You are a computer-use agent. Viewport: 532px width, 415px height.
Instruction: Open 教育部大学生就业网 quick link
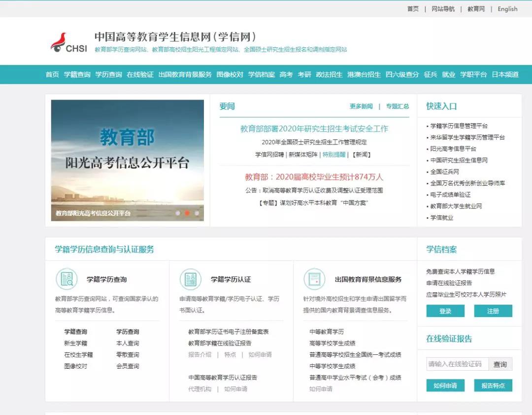tap(456, 206)
